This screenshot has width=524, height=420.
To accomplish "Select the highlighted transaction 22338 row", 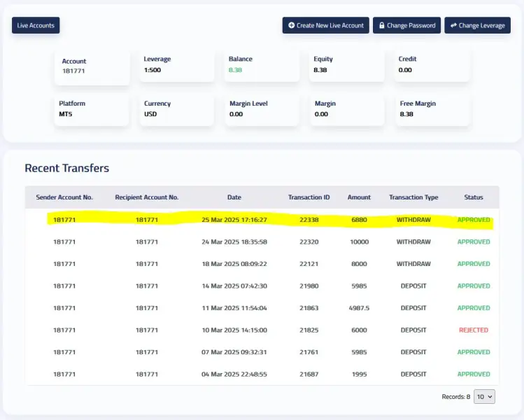I will 269,220.
